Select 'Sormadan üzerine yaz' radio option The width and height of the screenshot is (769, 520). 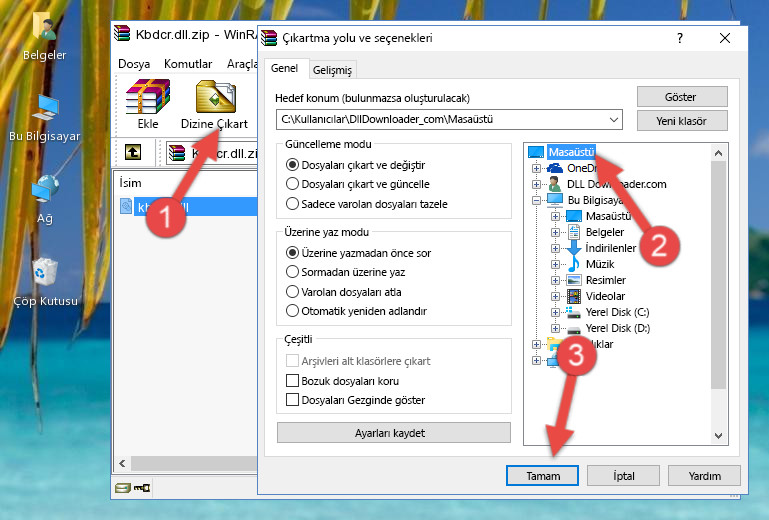(292, 272)
